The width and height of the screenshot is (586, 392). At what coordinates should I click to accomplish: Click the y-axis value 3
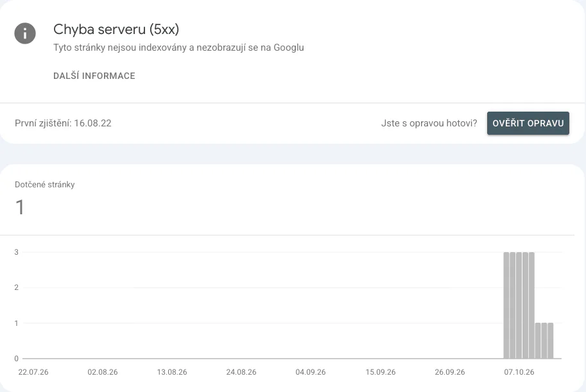[x=17, y=252]
